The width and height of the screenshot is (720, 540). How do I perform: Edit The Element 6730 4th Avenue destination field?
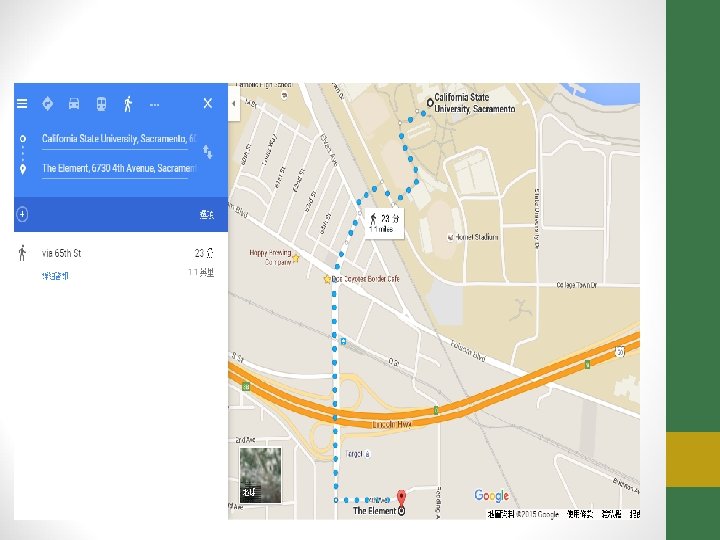[118, 169]
